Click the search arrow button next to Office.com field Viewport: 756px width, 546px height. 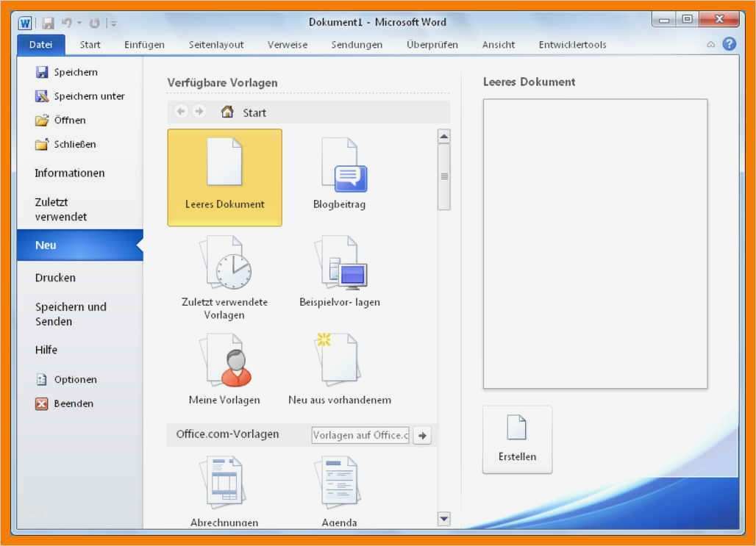point(422,435)
